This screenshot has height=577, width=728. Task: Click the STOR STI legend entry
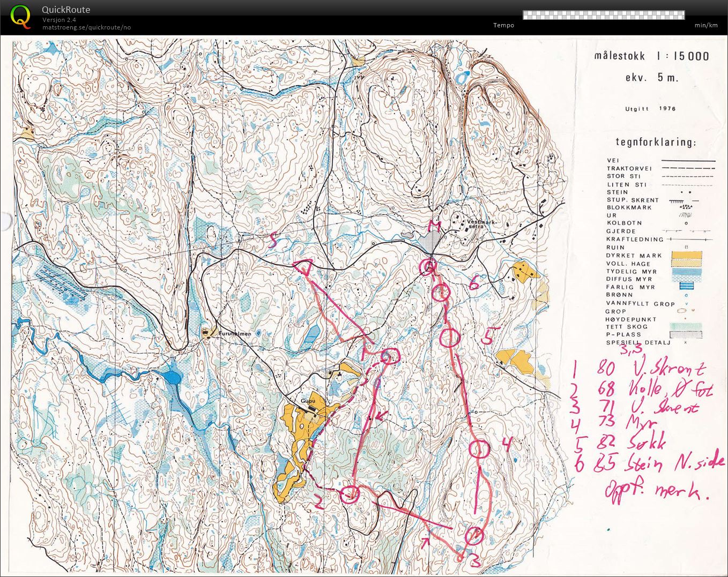661,176
